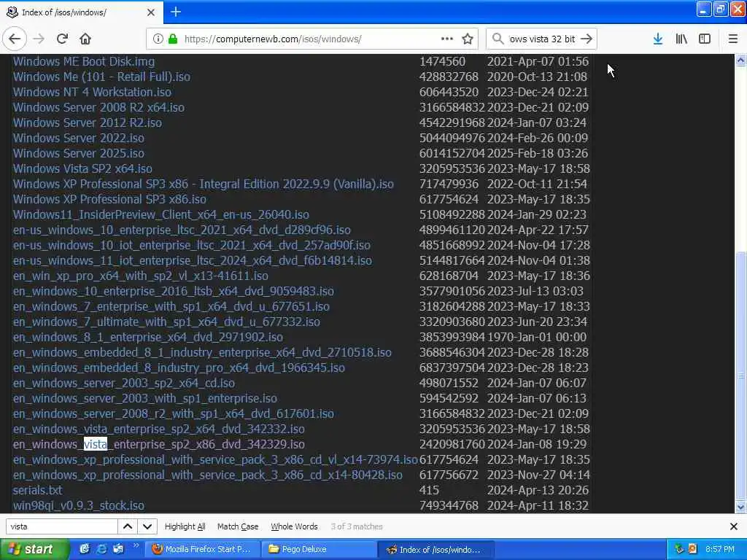Click the green padlock security icon

(x=173, y=39)
